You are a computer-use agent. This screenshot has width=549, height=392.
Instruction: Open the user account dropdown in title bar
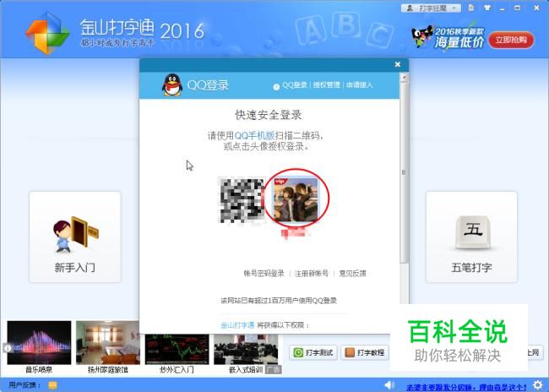click(431, 8)
